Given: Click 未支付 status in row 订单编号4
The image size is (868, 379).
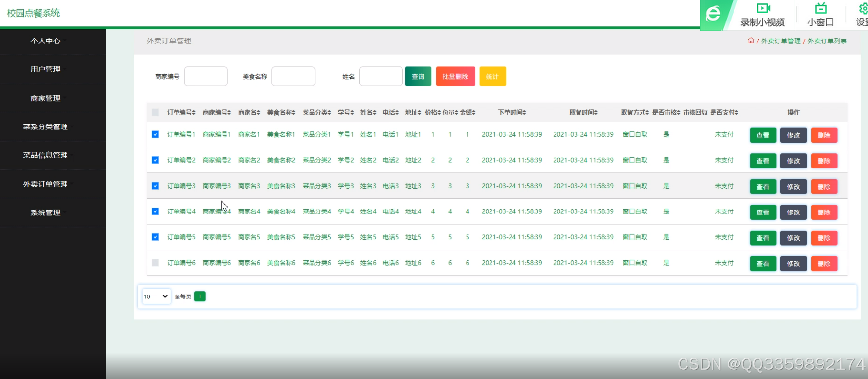Looking at the screenshot, I should point(724,211).
